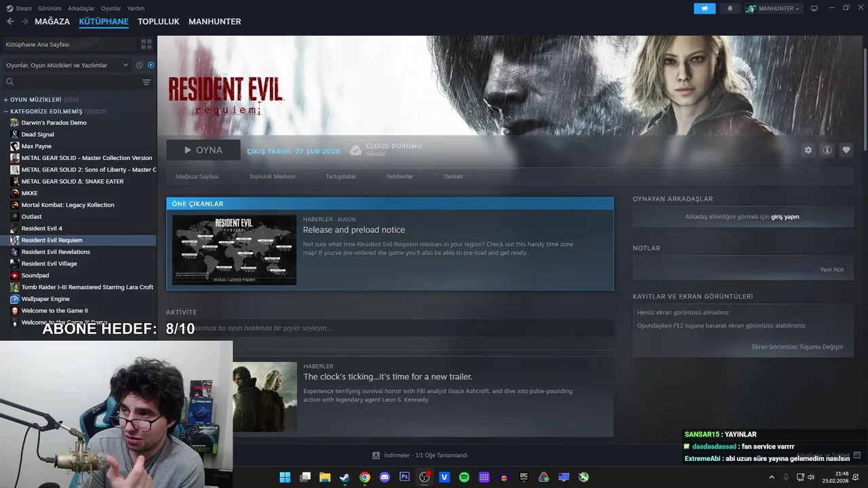
Task: Add a Yeni Not note
Action: pyautogui.click(x=831, y=269)
